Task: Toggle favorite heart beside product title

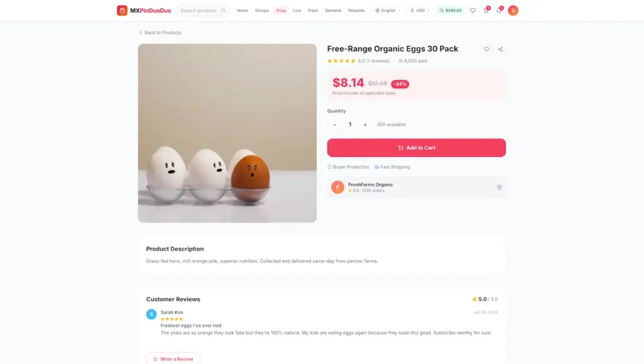Action: pos(486,49)
